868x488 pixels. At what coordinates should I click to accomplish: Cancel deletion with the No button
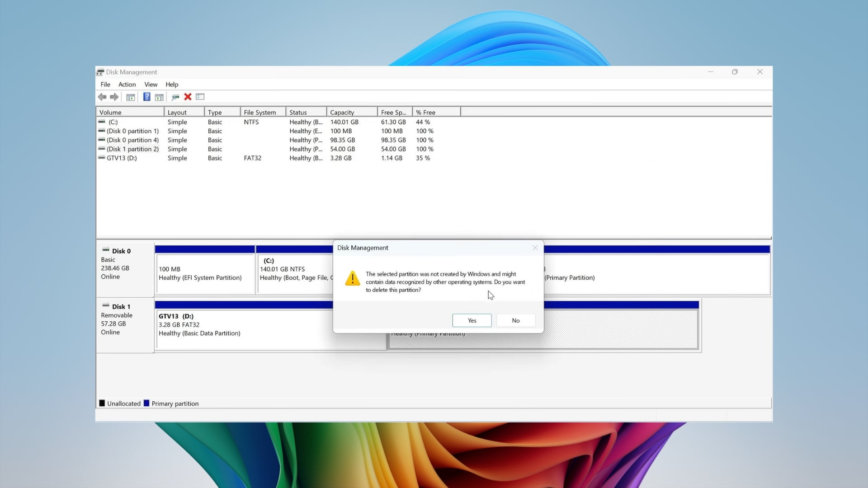pyautogui.click(x=516, y=320)
